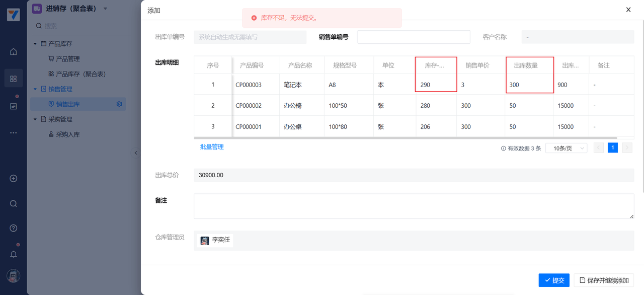Open the 10条/页 page size dropdown
The width and height of the screenshot is (644, 295).
[x=566, y=148]
